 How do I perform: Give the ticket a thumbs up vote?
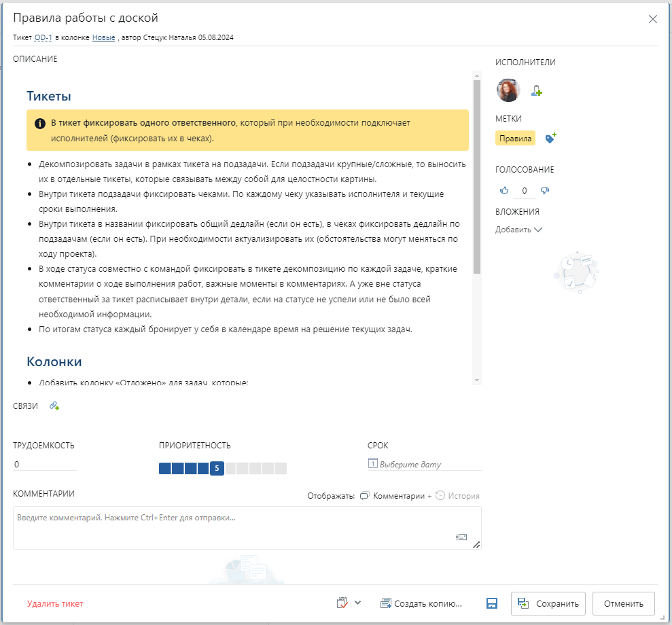click(x=504, y=190)
